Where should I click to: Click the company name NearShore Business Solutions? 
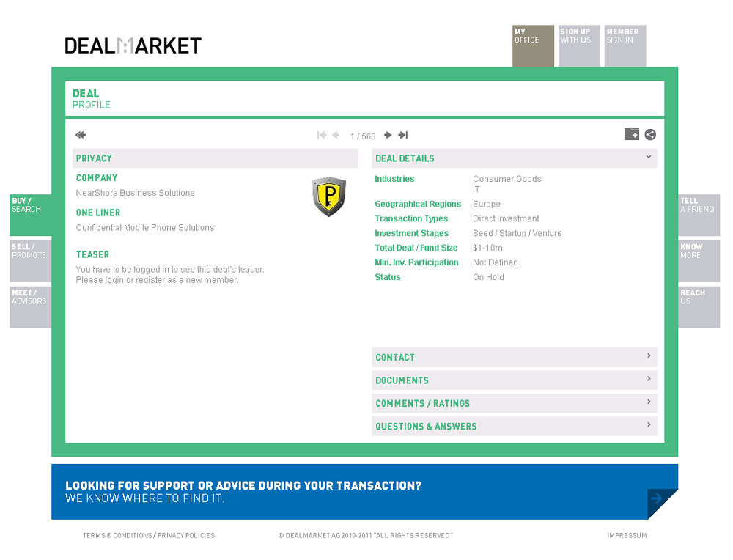point(135,193)
